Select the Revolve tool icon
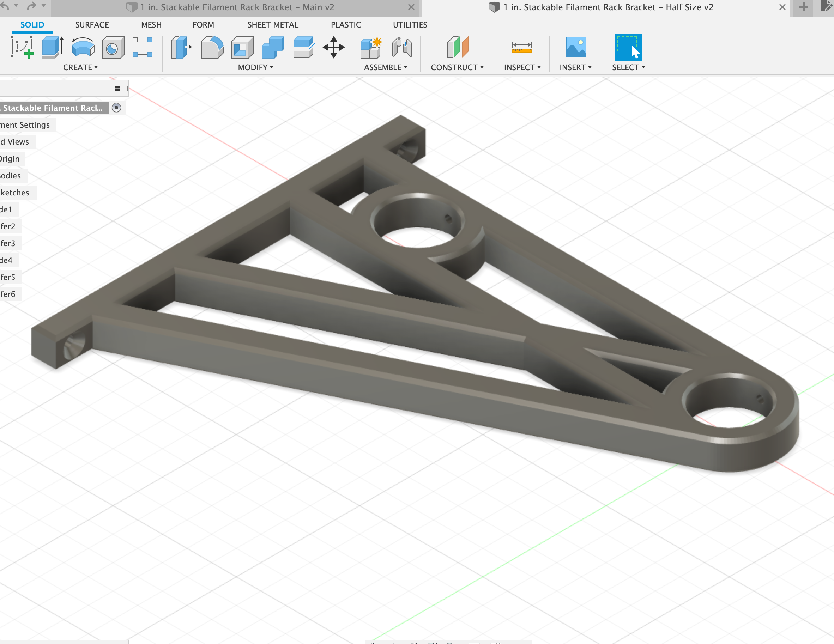The height and width of the screenshot is (644, 834). 83,47
